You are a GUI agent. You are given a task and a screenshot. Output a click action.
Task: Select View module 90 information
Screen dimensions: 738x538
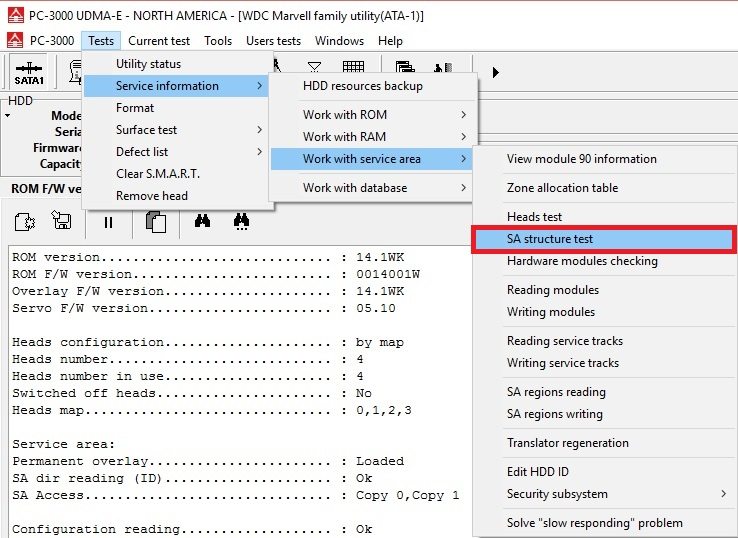(x=605, y=159)
